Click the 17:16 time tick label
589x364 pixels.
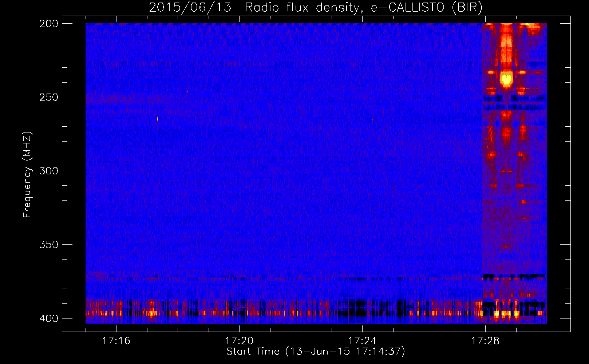point(116,341)
